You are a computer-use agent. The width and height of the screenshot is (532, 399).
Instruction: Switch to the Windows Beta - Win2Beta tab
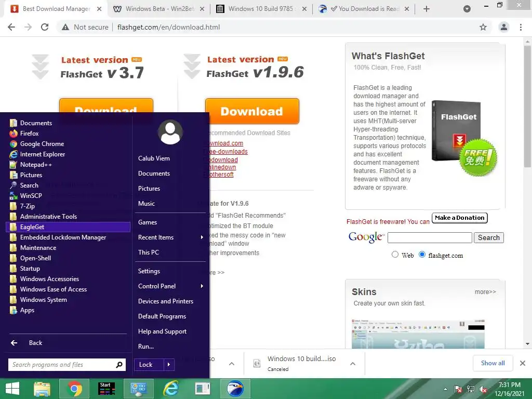pos(159,9)
